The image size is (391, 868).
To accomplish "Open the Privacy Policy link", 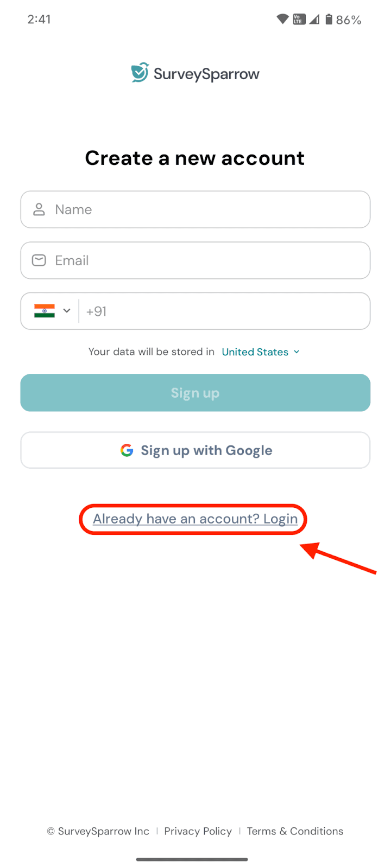I will pos(198,831).
